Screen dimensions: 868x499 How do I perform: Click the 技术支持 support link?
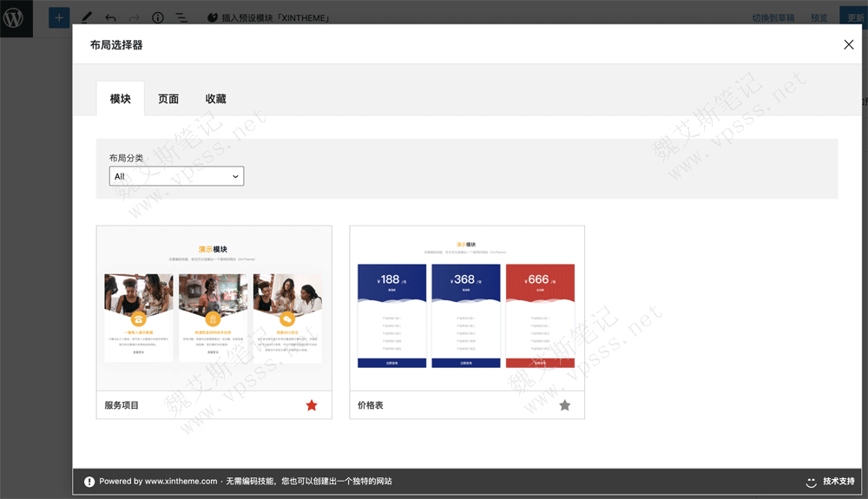click(838, 482)
